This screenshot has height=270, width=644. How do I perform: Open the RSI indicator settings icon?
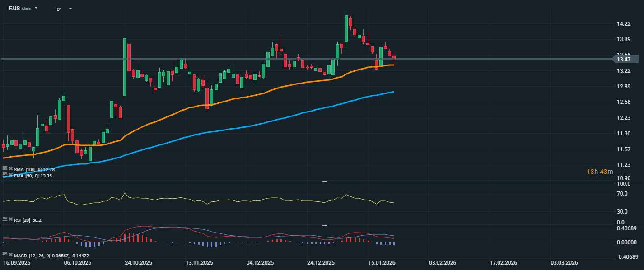(x=5, y=219)
